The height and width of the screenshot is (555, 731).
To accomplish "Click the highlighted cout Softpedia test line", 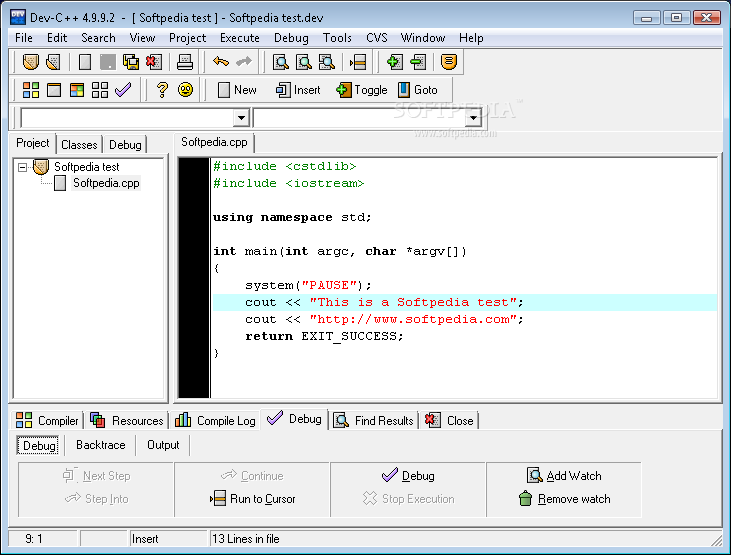I will 464,302.
